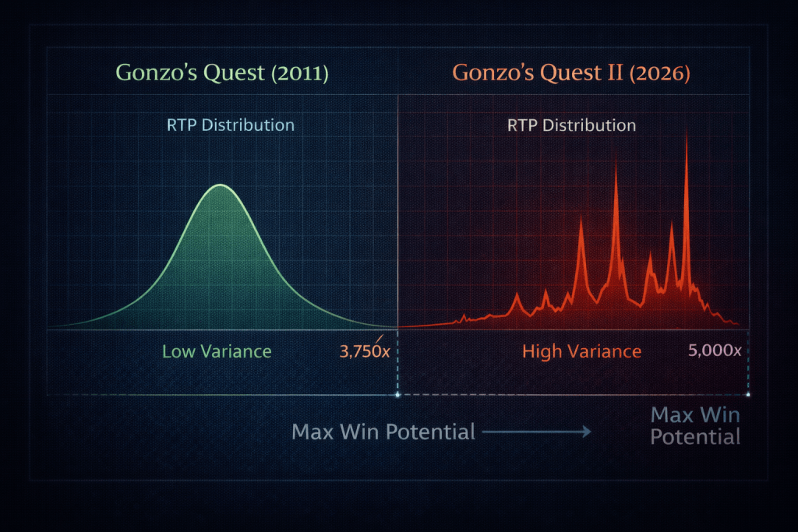Click the "Gonzo's Quest (2011)" green title
Image resolution: width=798 pixels, height=532 pixels.
tap(222, 73)
